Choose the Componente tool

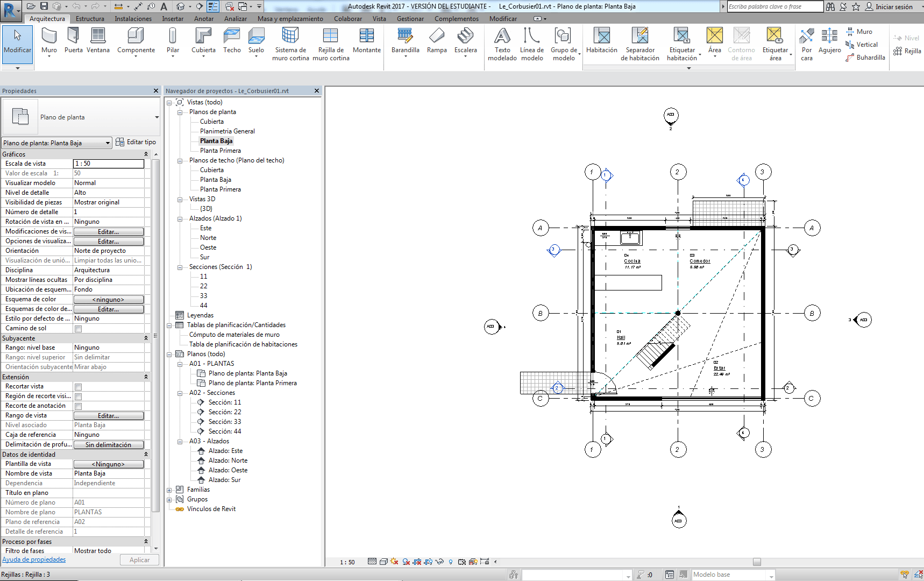point(136,41)
